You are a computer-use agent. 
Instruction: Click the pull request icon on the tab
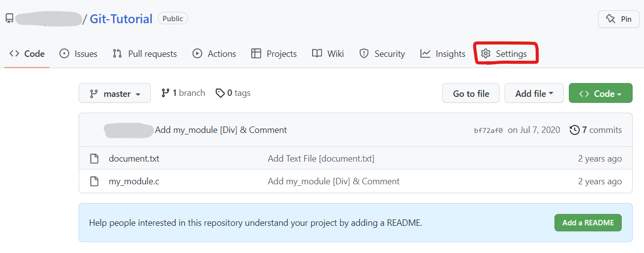[117, 53]
